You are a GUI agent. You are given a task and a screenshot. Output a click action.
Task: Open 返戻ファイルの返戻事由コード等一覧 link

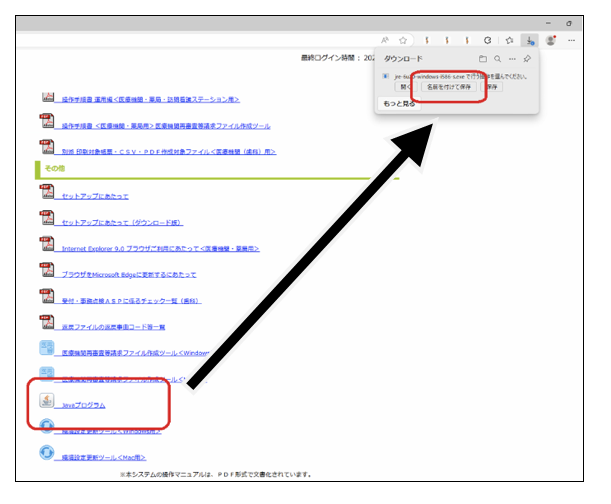point(113,327)
